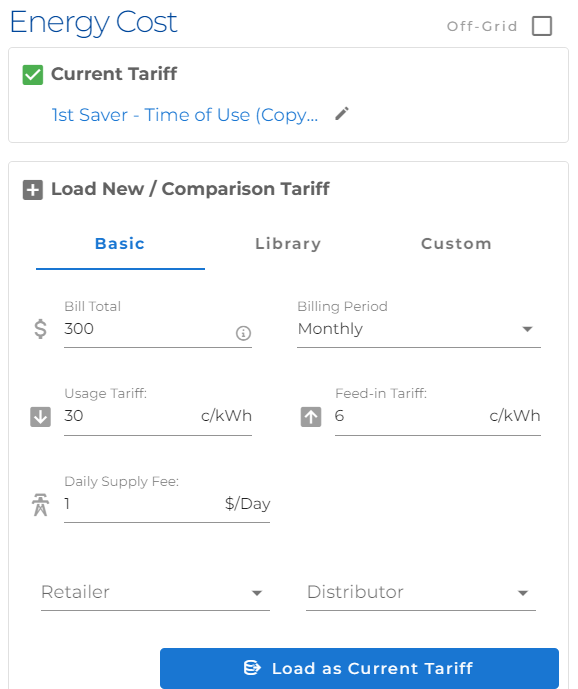
Task: Enable the Off-Grid checkbox
Action: tap(542, 26)
